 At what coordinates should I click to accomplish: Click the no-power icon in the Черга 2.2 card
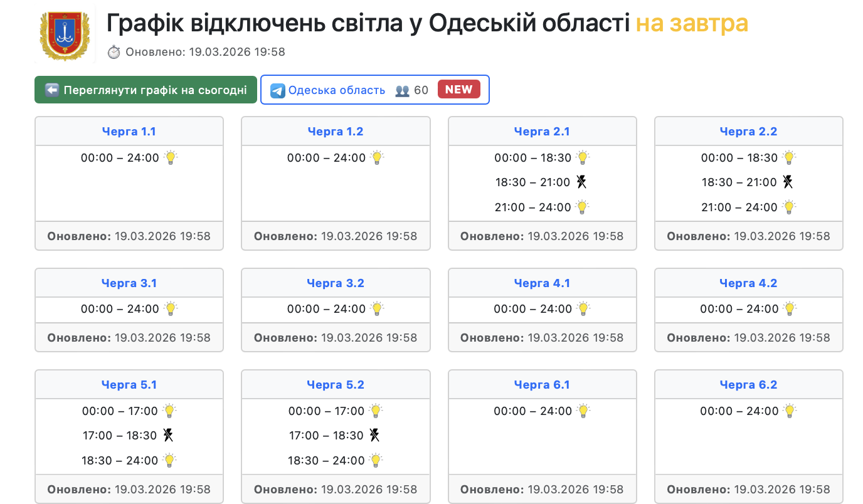click(x=788, y=182)
